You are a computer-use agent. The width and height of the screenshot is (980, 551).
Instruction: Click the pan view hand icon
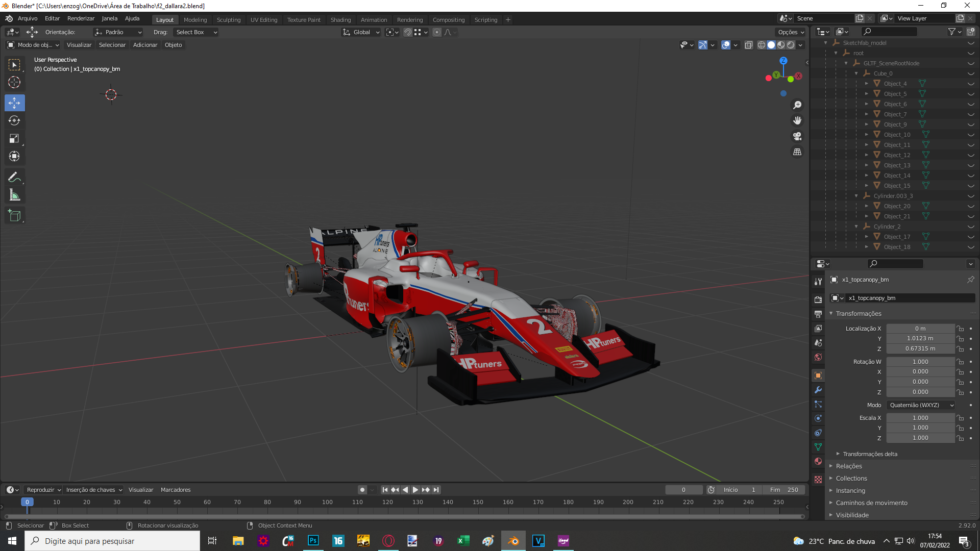(797, 121)
